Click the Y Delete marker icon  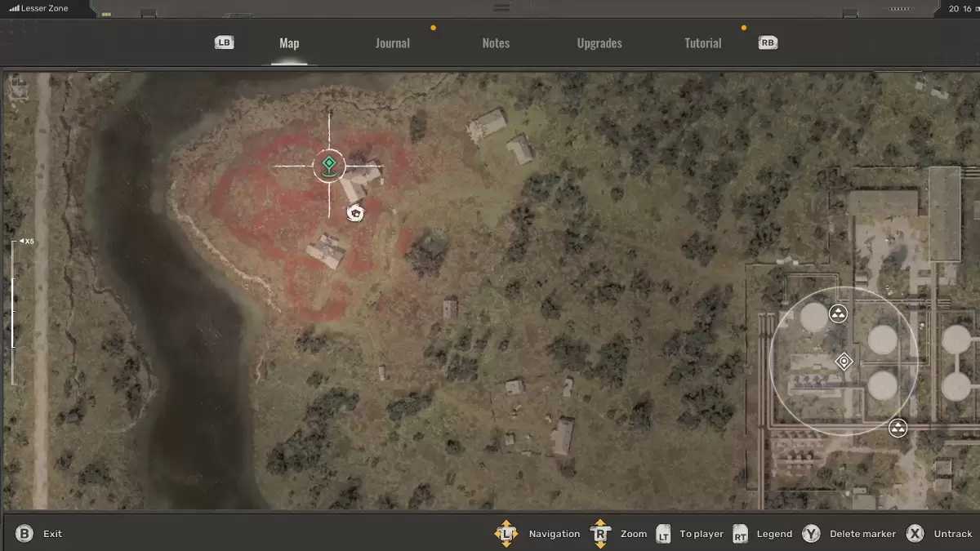(x=811, y=533)
